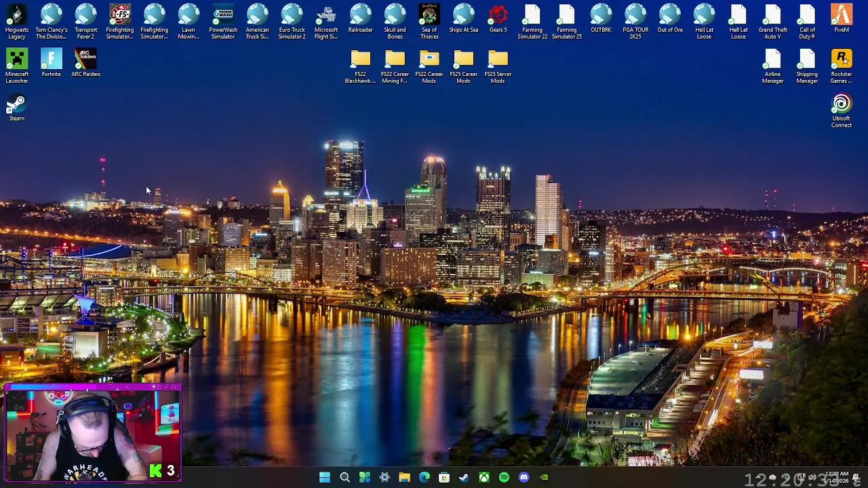
Task: Launch the FiveM desktop shortcut
Action: pos(842,19)
